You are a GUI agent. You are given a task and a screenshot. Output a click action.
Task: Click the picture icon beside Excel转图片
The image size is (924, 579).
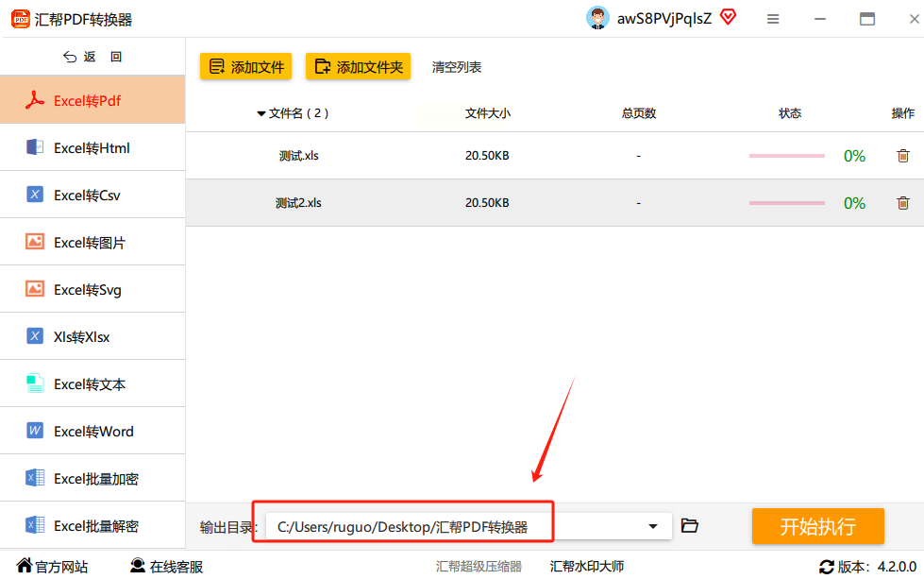[x=35, y=241]
